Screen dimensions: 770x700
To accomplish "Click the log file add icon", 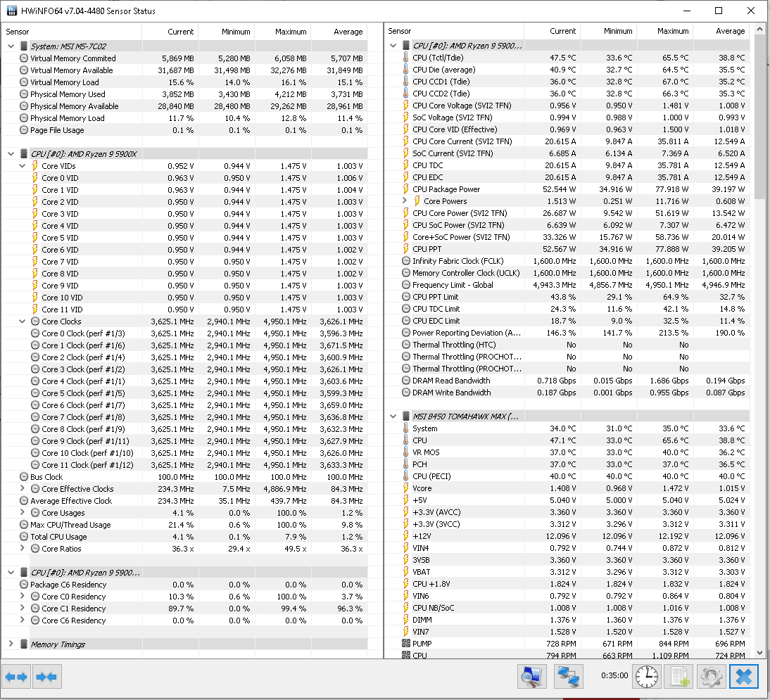I will [679, 677].
